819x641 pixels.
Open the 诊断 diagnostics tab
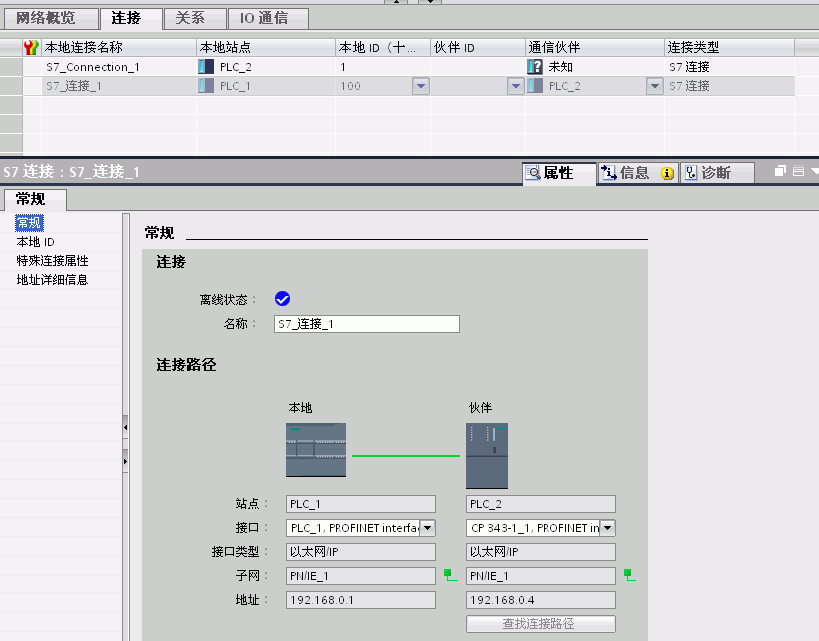[715, 173]
